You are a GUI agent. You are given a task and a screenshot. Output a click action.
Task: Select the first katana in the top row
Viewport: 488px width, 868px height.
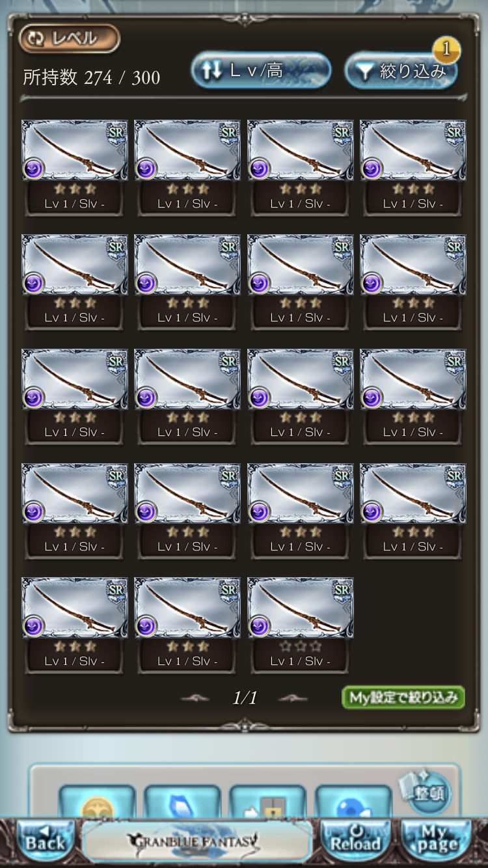click(74, 167)
